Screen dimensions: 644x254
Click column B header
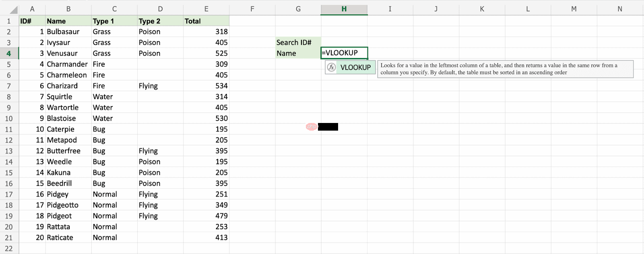click(x=68, y=9)
